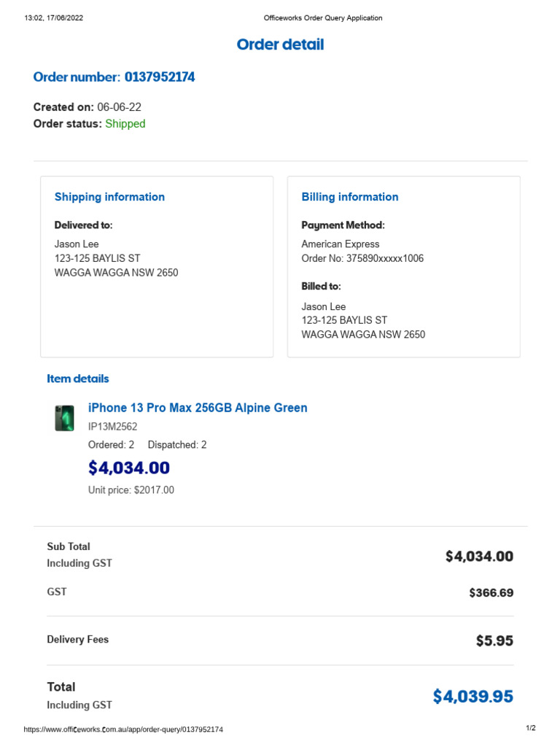Screen dimensions: 560x747
Task: Click WAGGA WAGGA NSW 2650 in Billing information
Action: pyautogui.click(x=363, y=334)
